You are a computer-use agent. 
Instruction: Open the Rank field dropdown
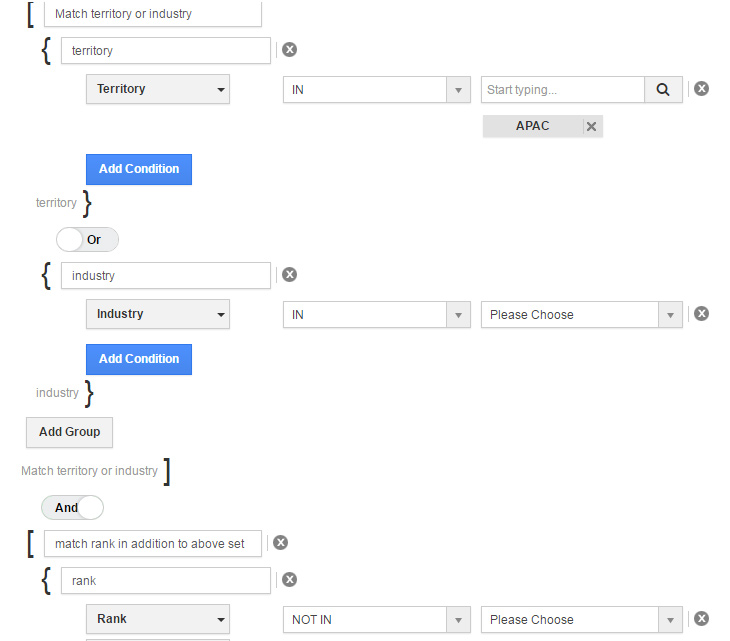(x=158, y=619)
